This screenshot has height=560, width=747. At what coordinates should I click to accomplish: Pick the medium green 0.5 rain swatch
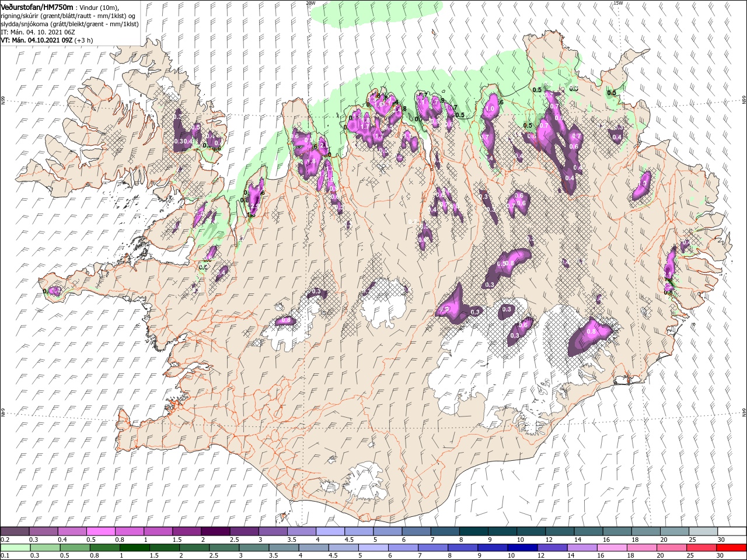75,548
